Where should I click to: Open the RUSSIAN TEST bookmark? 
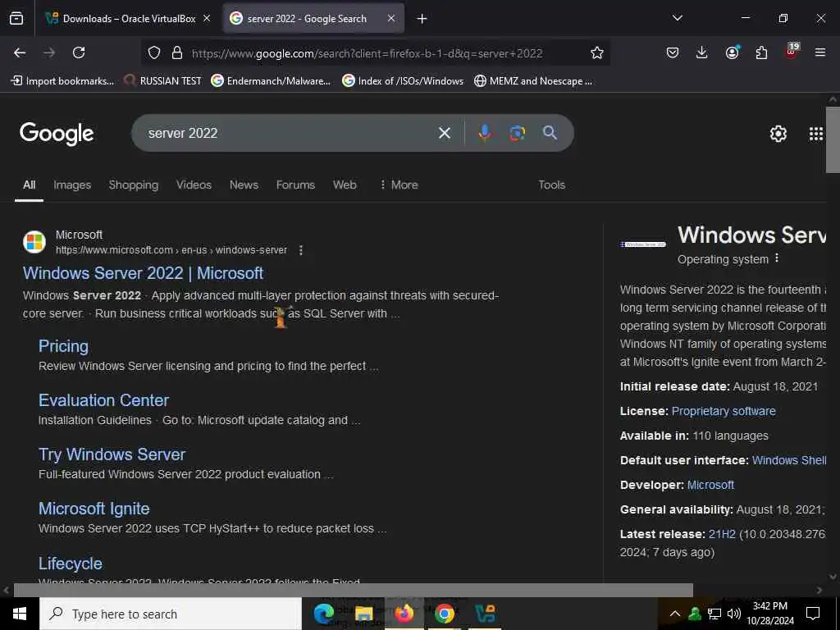point(163,81)
